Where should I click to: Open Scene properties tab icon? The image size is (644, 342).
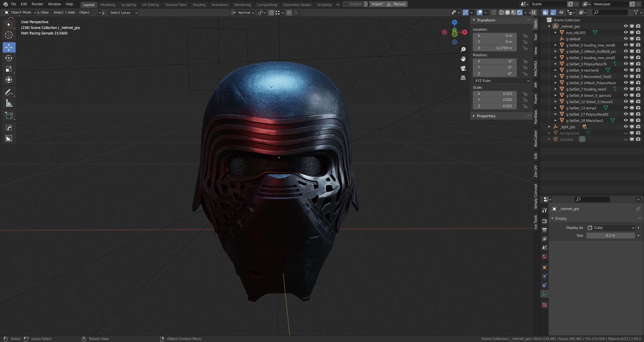coord(544,248)
